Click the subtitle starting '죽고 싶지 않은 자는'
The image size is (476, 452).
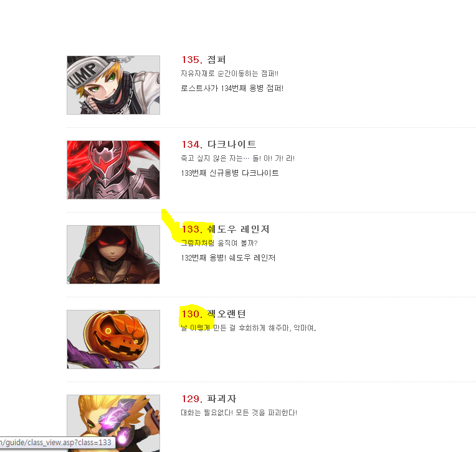pos(238,158)
